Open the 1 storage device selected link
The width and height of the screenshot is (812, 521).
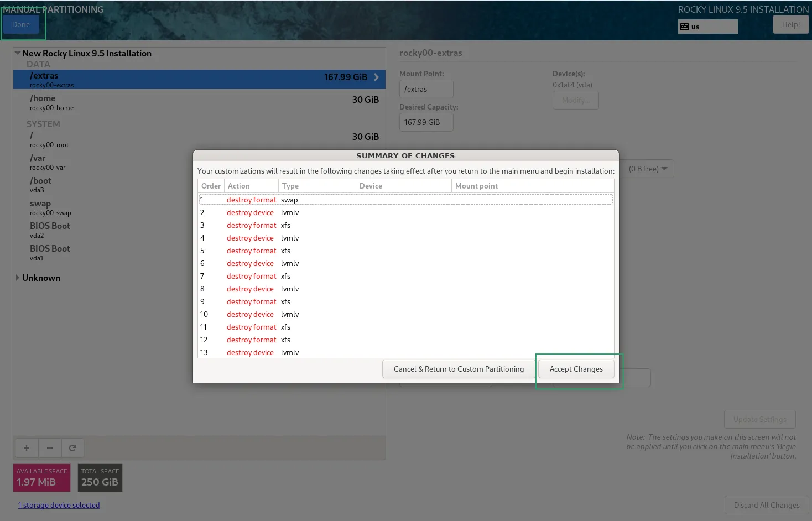59,505
